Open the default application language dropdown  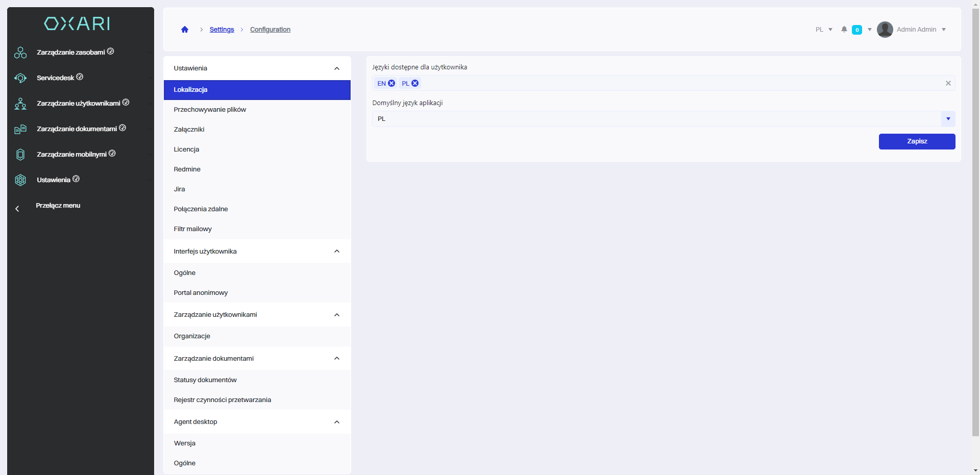click(x=948, y=119)
